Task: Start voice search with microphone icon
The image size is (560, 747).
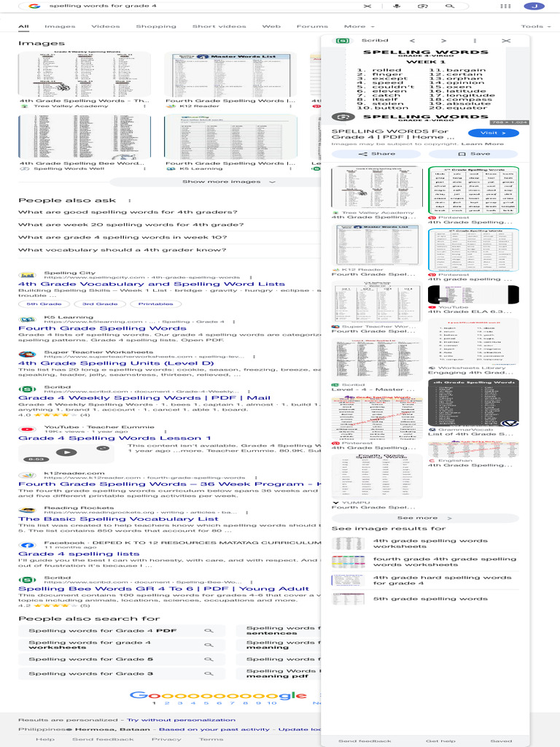Action: click(397, 6)
